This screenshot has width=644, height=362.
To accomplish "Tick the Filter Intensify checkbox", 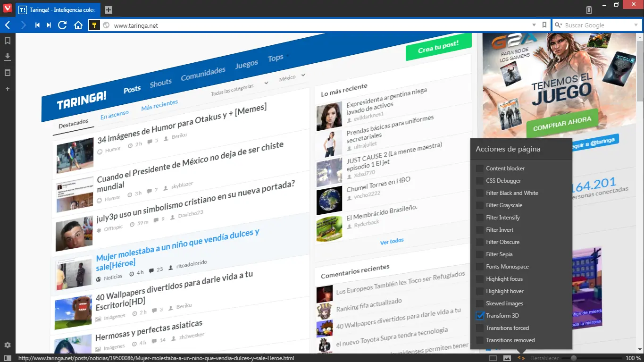I will pos(480,218).
